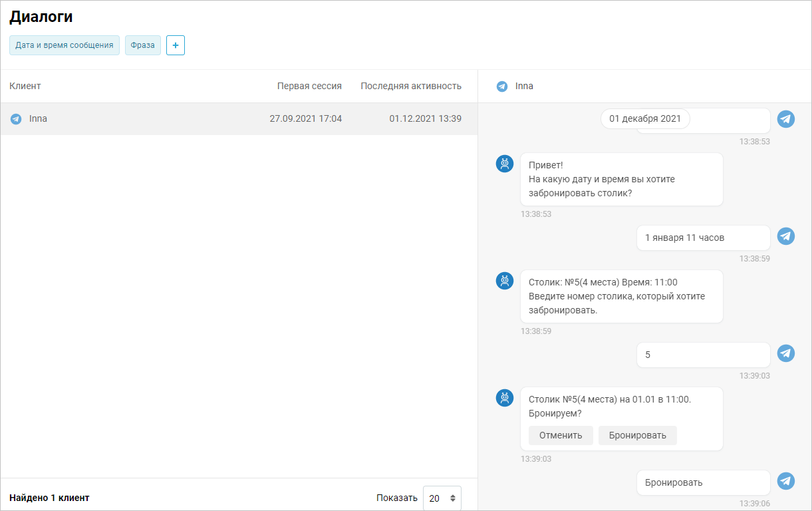Click bot avatar beside the Столик: №5 Время message
This screenshot has height=511, width=812.
[x=505, y=281]
